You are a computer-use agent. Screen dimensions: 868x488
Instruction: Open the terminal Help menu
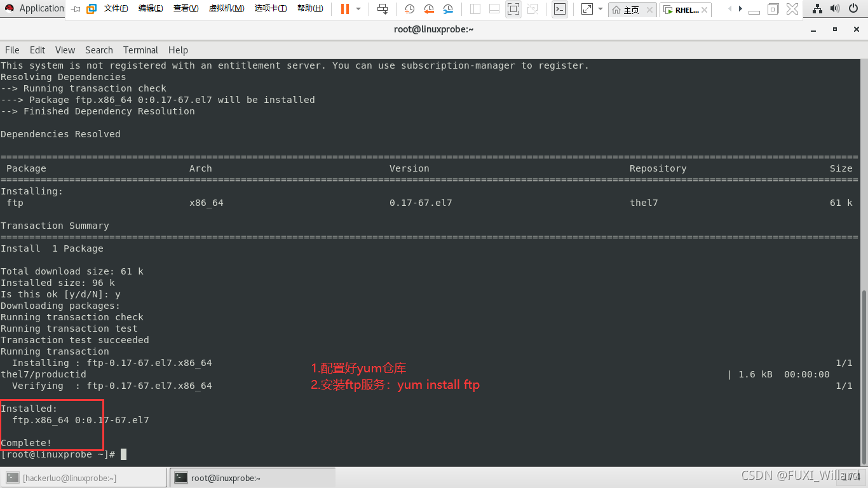(x=178, y=50)
